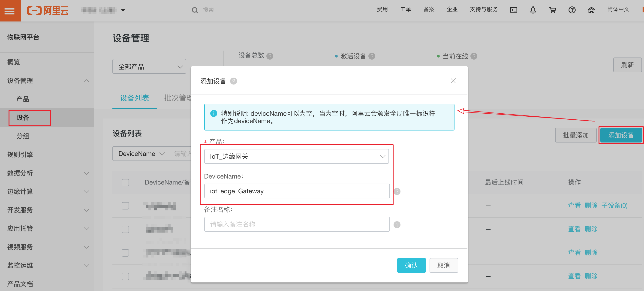Click the search magnifier icon
644x291 pixels.
[x=195, y=10]
